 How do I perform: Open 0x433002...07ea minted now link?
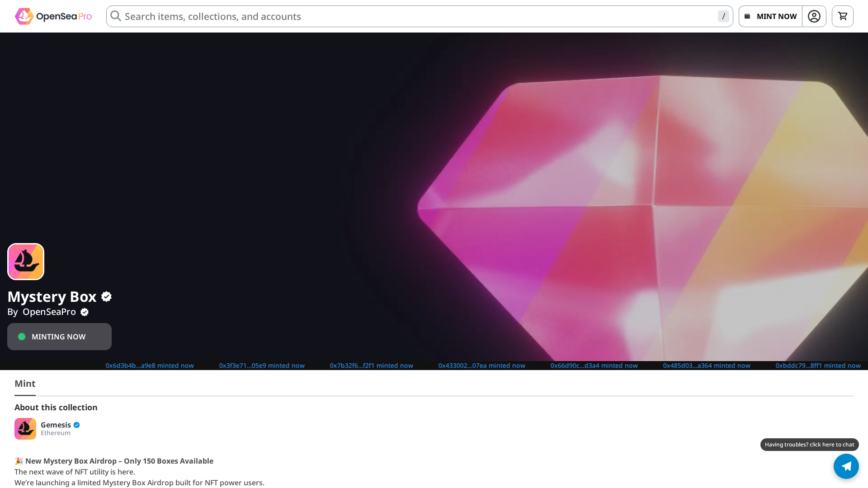point(481,366)
